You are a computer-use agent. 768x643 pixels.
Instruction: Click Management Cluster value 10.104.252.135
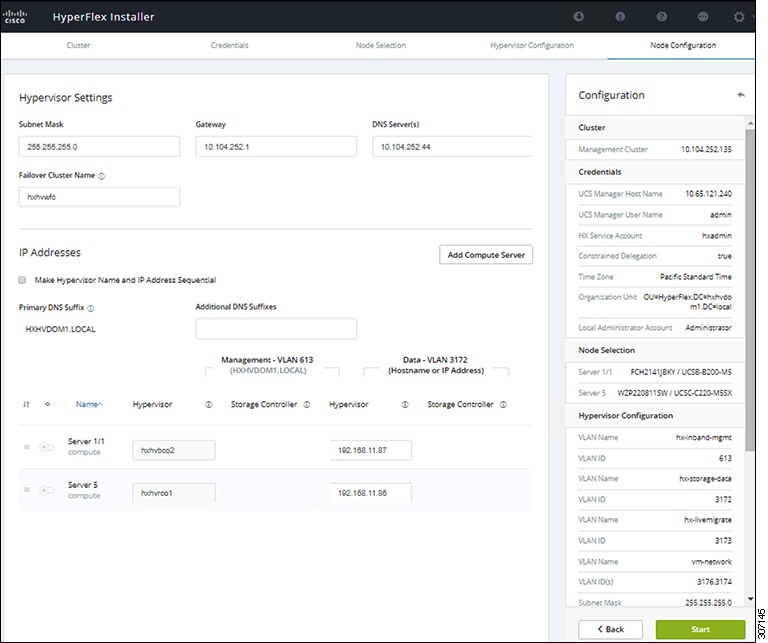[706, 149]
